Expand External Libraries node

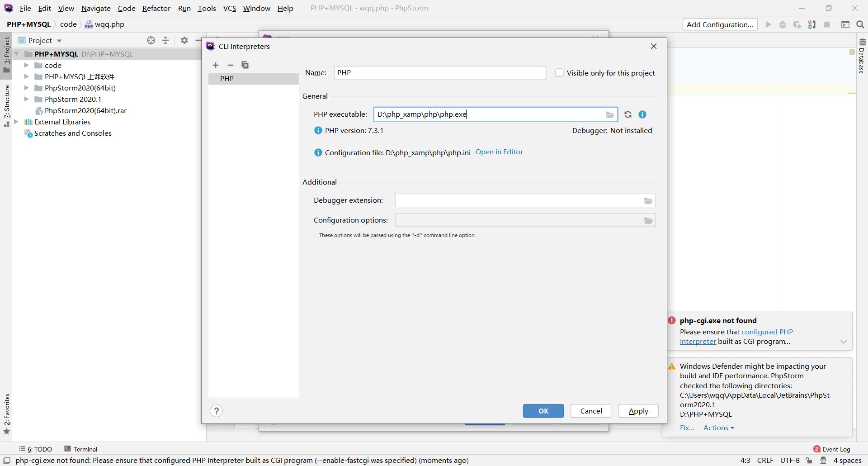tap(16, 122)
